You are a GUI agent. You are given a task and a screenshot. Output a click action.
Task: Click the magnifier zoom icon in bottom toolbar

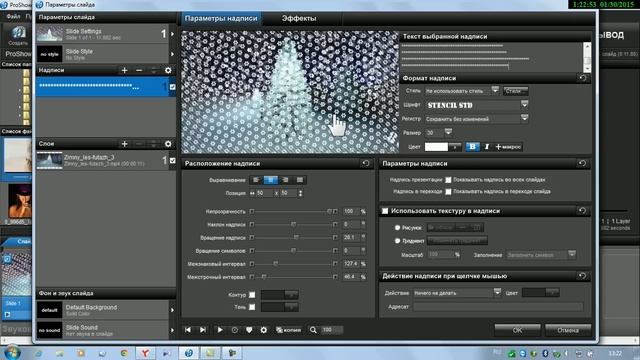(313, 330)
